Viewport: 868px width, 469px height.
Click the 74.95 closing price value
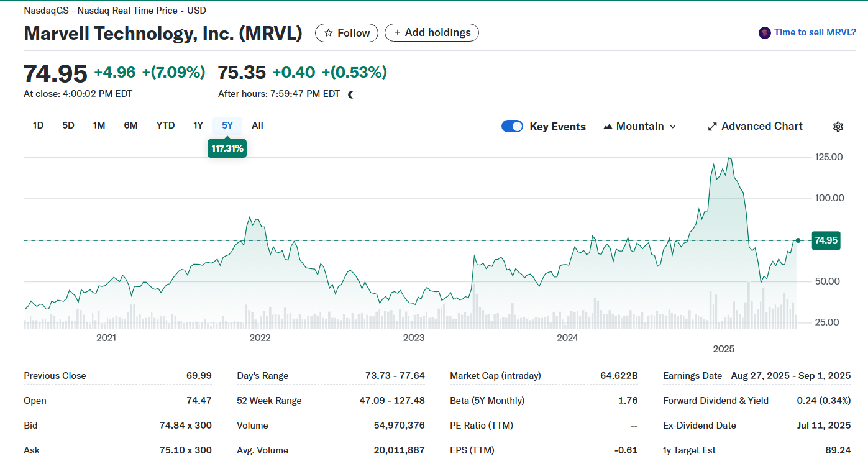[55, 73]
